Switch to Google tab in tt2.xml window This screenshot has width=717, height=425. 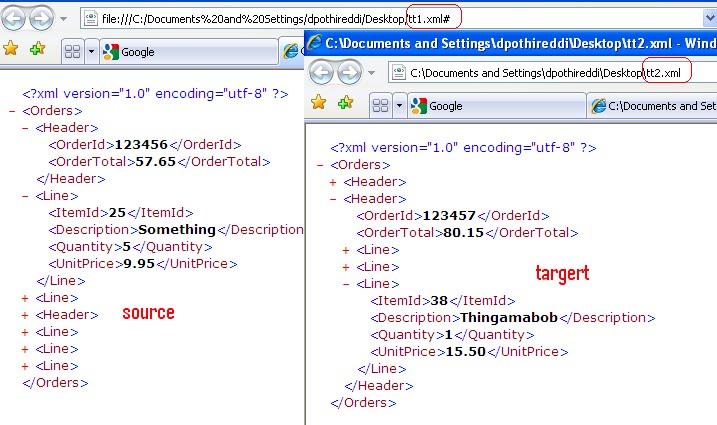click(x=497, y=106)
